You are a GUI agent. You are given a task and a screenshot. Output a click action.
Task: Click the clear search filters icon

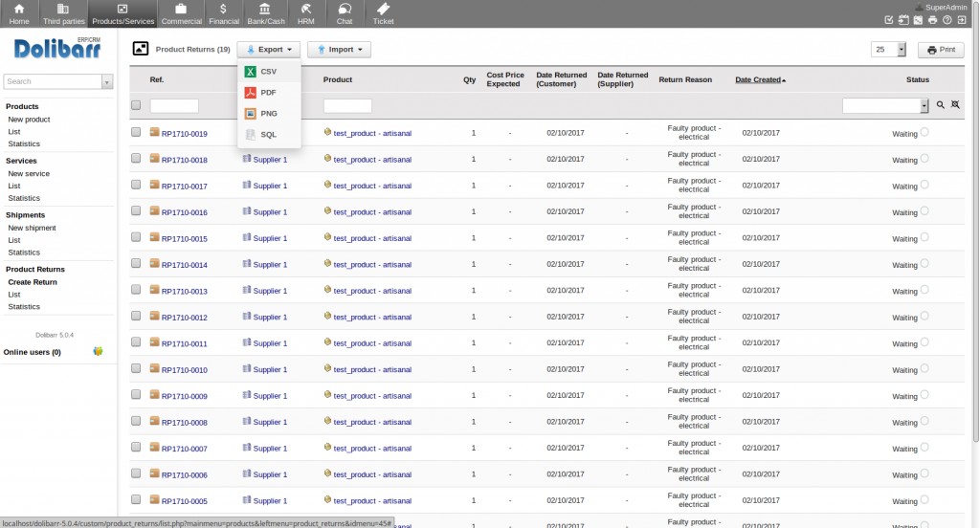pos(955,105)
